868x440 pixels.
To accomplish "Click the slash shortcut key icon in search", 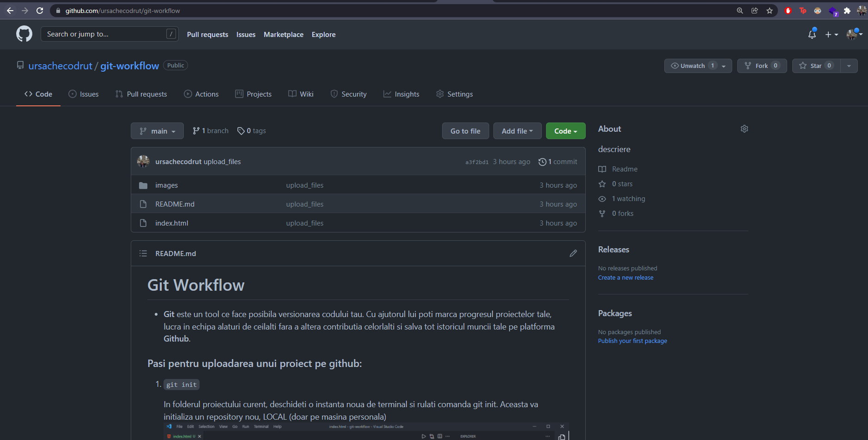I will pyautogui.click(x=171, y=34).
